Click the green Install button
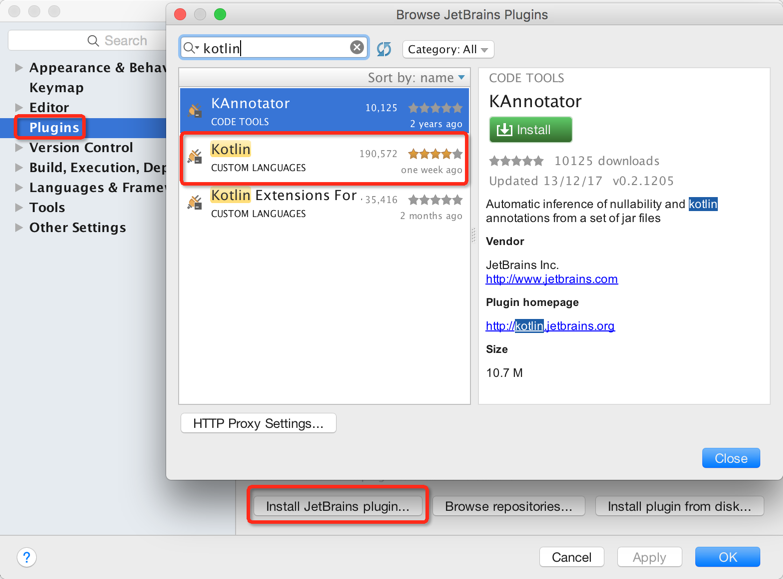This screenshot has width=783, height=579. pos(530,129)
